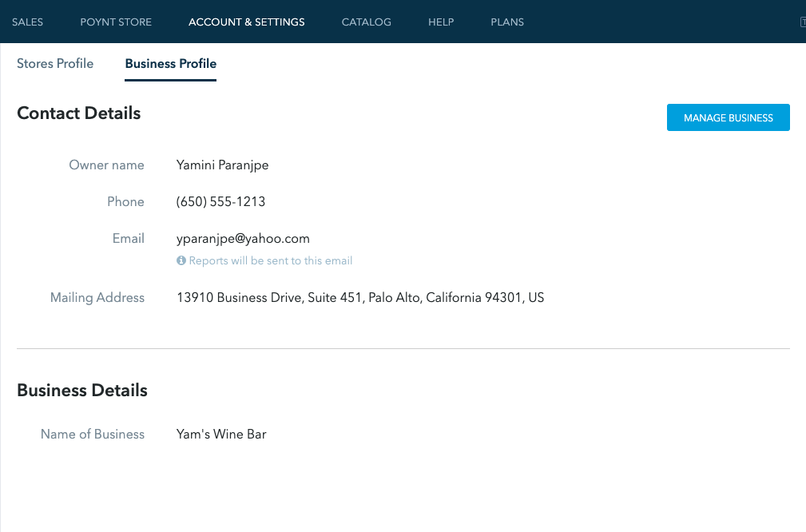Click the Manage Business button

pos(728,117)
